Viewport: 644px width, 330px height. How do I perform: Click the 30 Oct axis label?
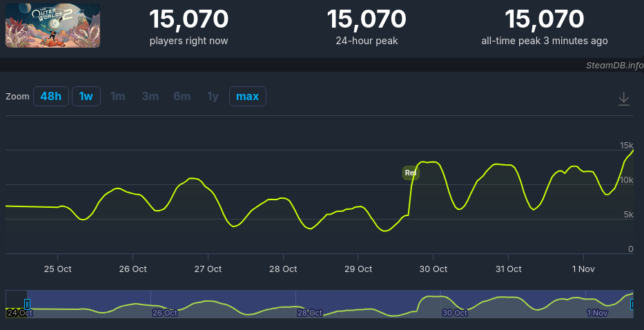(x=433, y=269)
